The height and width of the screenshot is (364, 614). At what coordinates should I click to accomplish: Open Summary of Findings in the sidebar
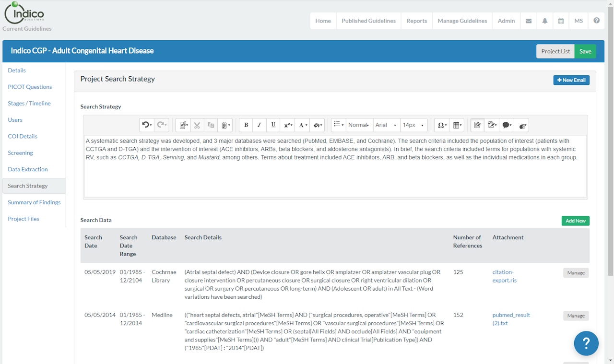click(34, 202)
